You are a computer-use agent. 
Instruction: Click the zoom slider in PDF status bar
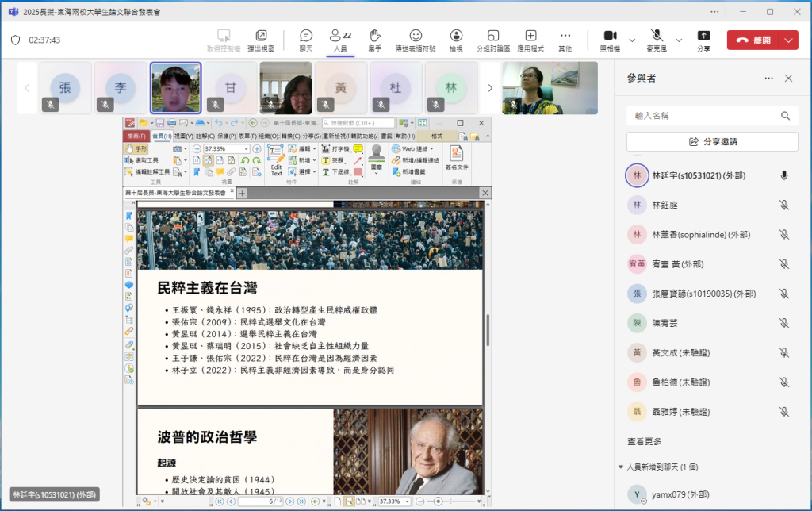coord(450,501)
